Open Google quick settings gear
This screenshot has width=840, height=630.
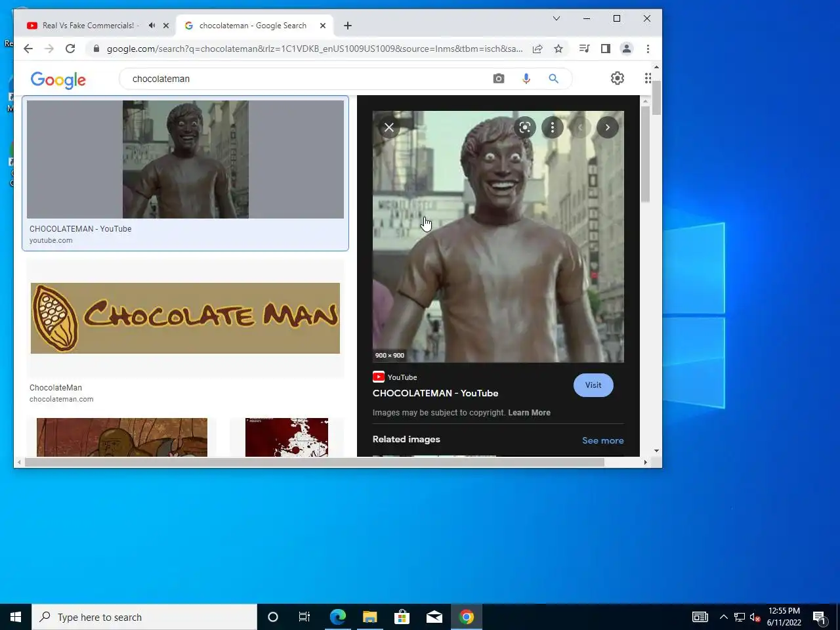tap(618, 78)
